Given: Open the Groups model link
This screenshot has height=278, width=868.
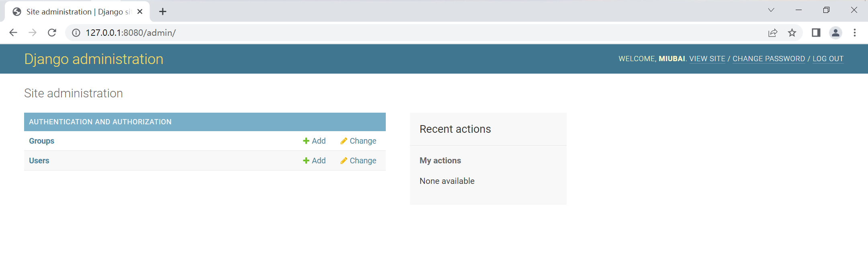Looking at the screenshot, I should (x=41, y=141).
